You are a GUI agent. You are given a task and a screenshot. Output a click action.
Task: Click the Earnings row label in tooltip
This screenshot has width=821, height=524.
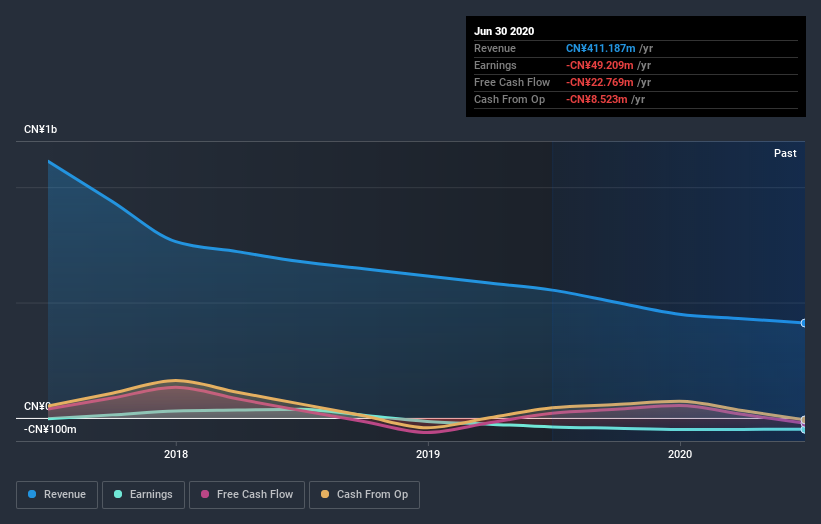(495, 65)
